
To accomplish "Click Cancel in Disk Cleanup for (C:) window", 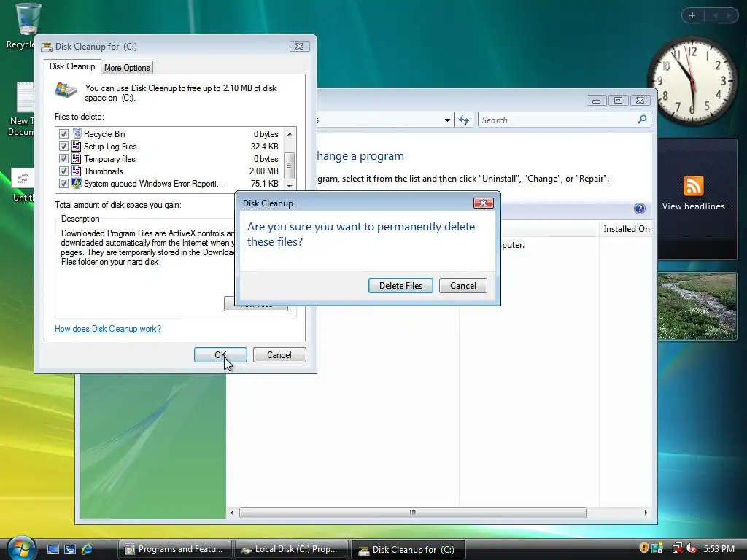I will pos(279,355).
